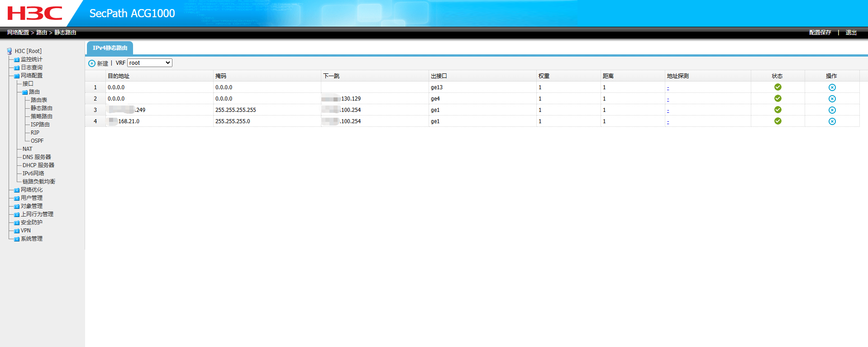Image resolution: width=868 pixels, height=347 pixels.
Task: Click green status icon of ge13 route
Action: pyautogui.click(x=777, y=87)
